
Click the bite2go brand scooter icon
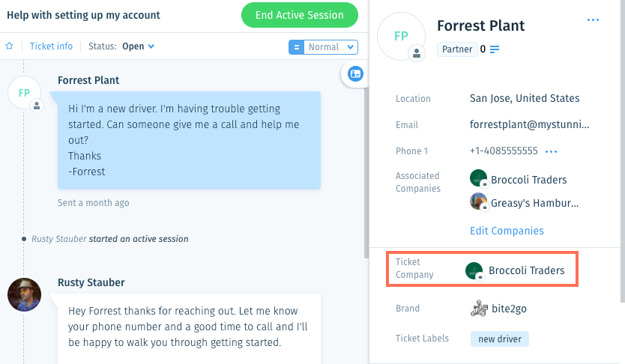pos(479,309)
